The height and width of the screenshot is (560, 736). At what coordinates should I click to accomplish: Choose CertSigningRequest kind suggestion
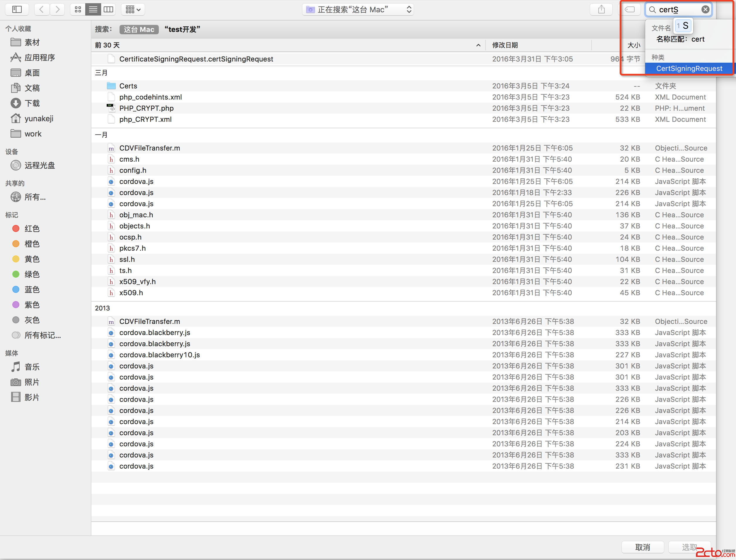(689, 68)
